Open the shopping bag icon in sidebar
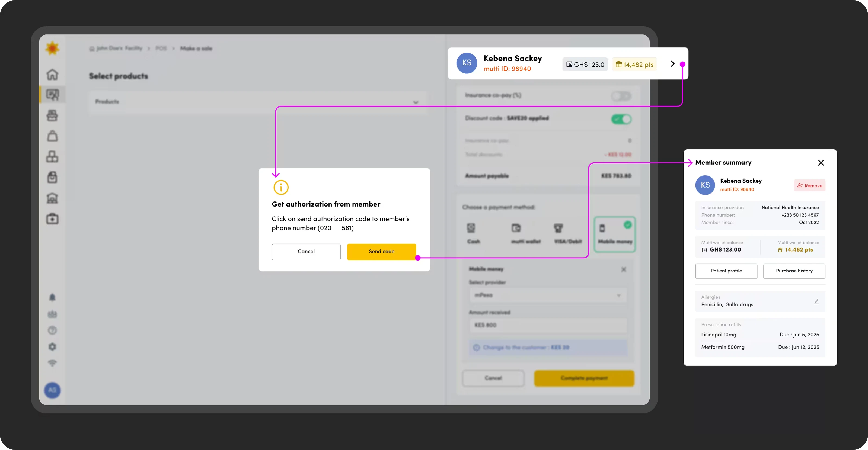868x450 pixels. 52,136
